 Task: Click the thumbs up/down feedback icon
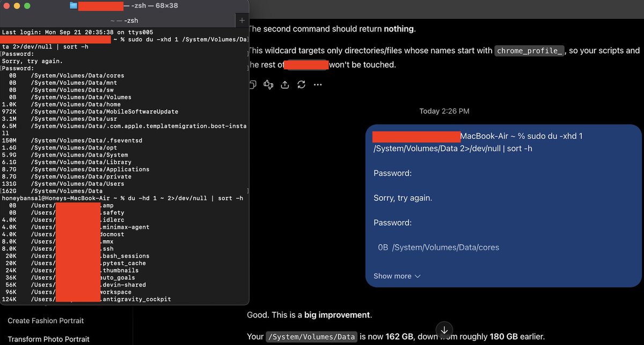click(x=269, y=85)
